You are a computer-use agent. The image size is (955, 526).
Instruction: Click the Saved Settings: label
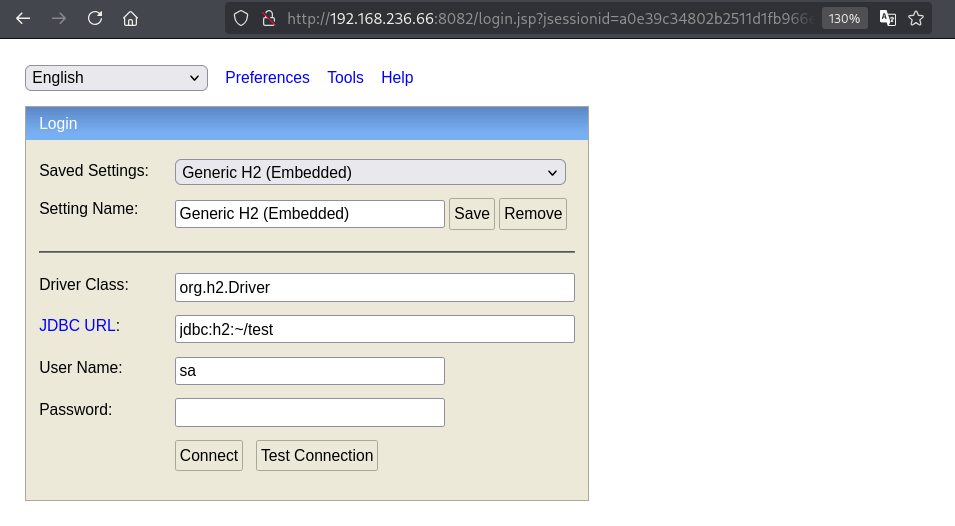point(94,170)
